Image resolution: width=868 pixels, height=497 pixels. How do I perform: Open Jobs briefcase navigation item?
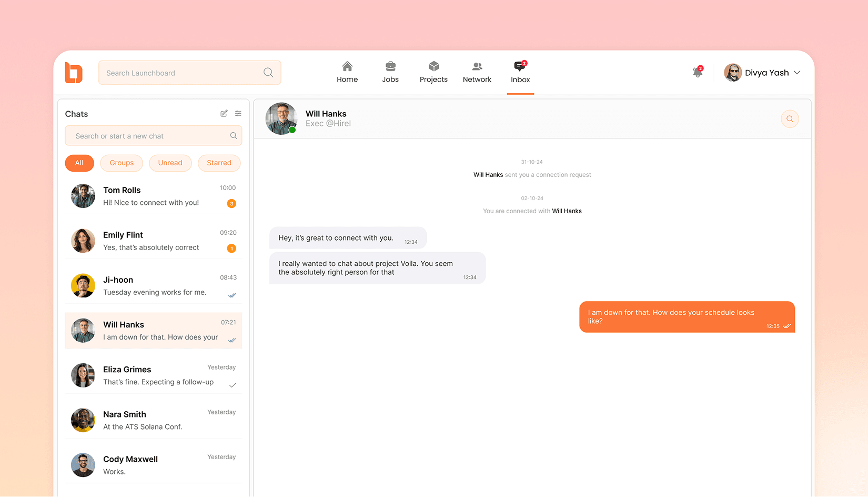[390, 73]
